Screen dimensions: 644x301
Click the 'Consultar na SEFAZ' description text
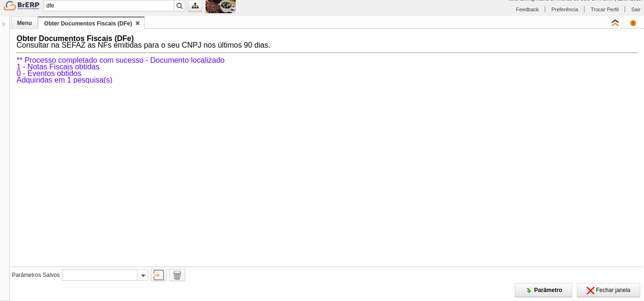(143, 45)
